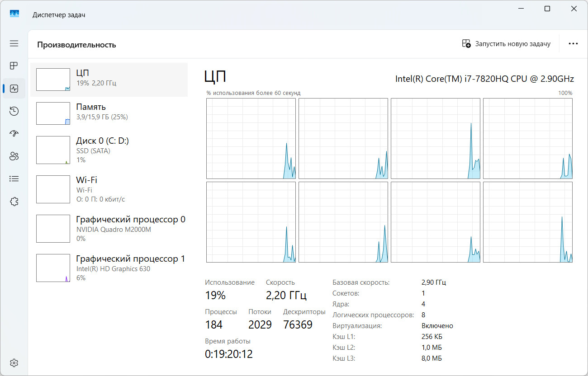The width and height of the screenshot is (588, 376).
Task: Click the 'Процессы' label
Action: pyautogui.click(x=221, y=312)
